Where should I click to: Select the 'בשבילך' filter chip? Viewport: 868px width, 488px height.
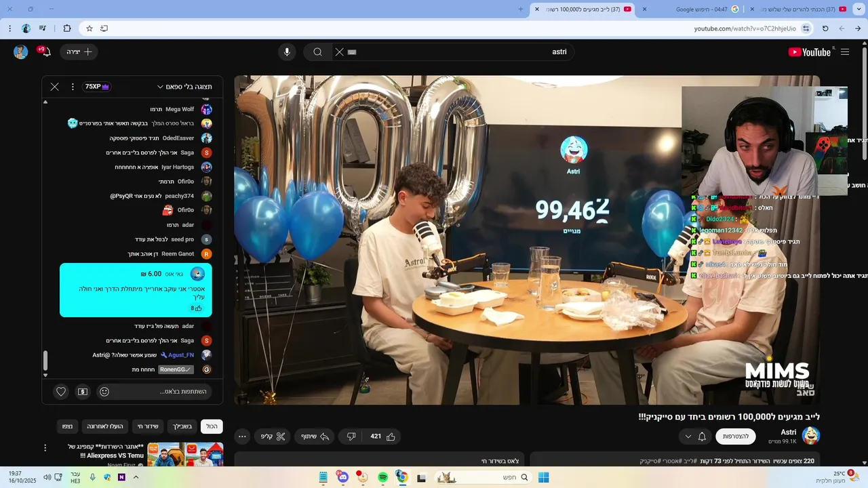182,426
